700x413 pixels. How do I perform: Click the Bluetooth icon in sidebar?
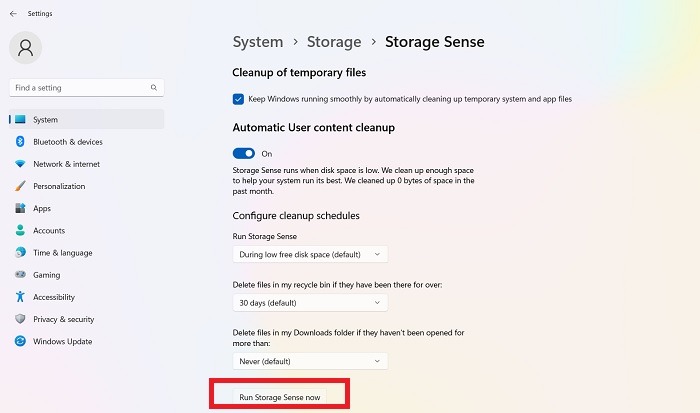(x=20, y=142)
